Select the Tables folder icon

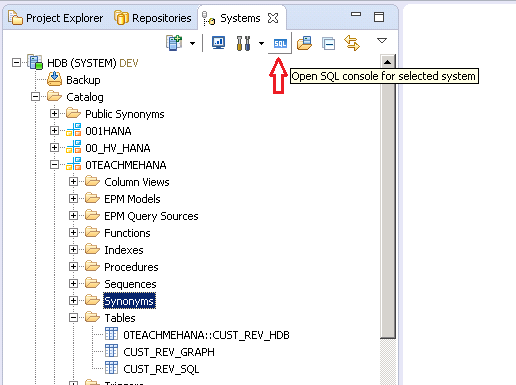click(92, 317)
